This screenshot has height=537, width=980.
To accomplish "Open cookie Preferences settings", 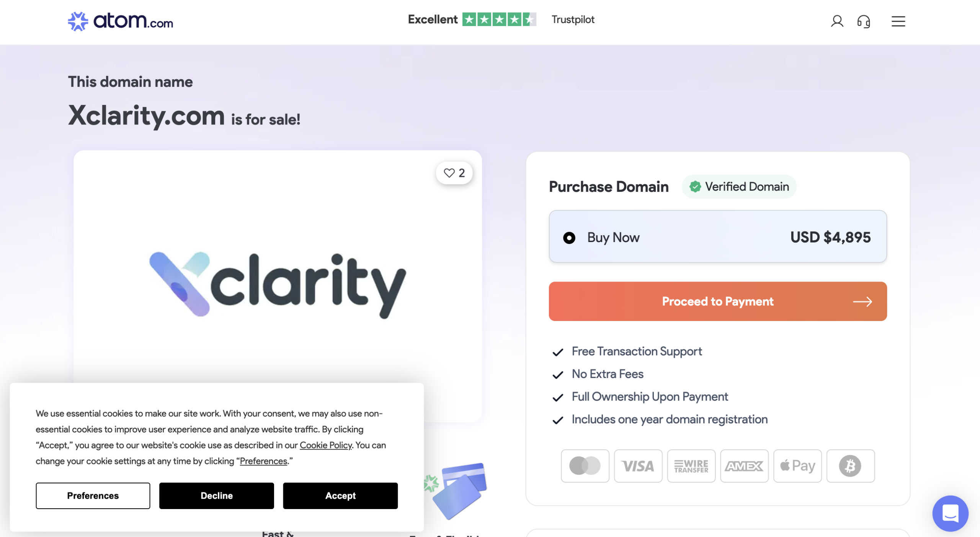I will point(93,496).
